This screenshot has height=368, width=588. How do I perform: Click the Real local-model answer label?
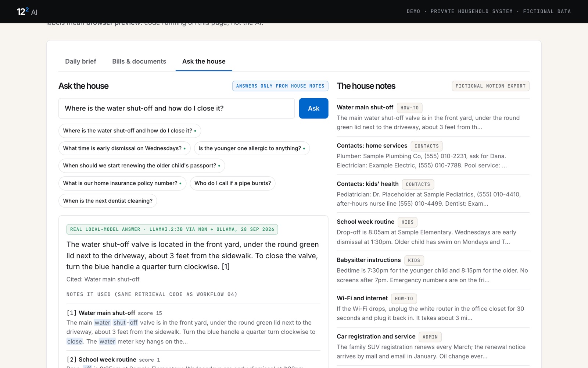(172, 229)
